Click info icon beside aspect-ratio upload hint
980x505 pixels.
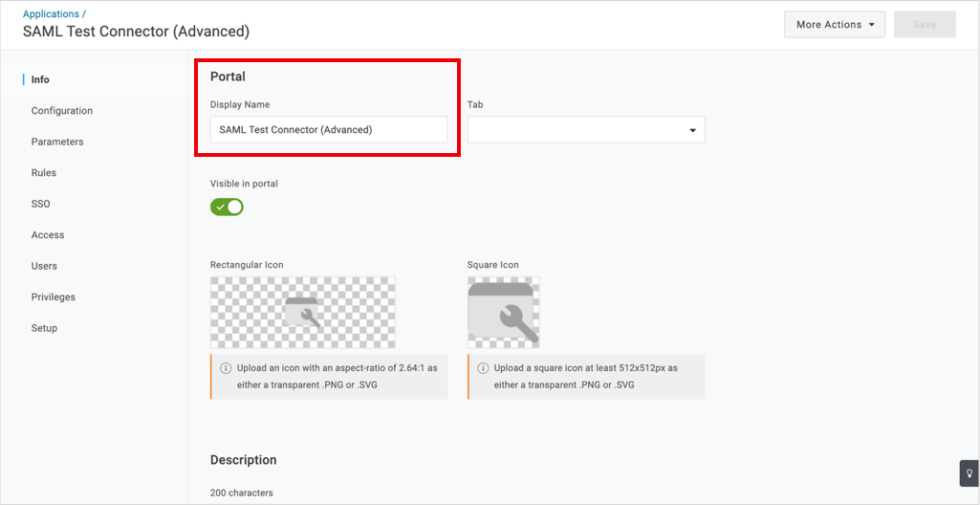(x=227, y=368)
